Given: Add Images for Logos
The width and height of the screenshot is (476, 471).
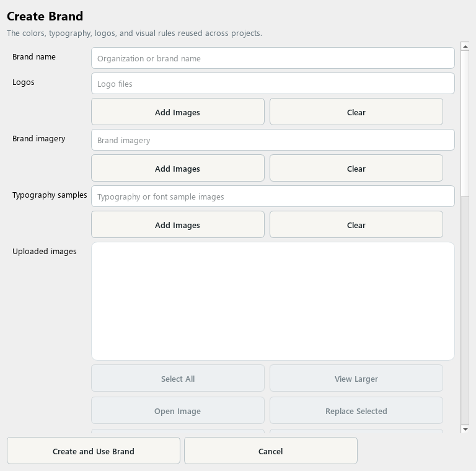Looking at the screenshot, I should (178, 112).
